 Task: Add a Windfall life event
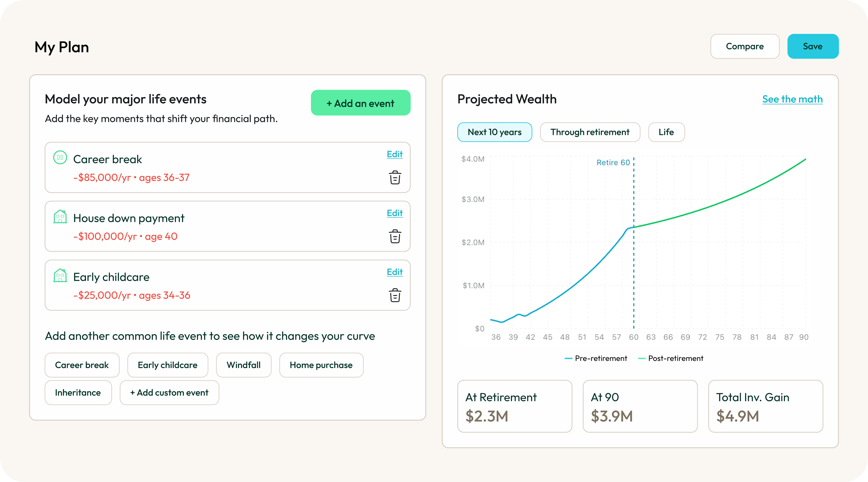tap(244, 365)
